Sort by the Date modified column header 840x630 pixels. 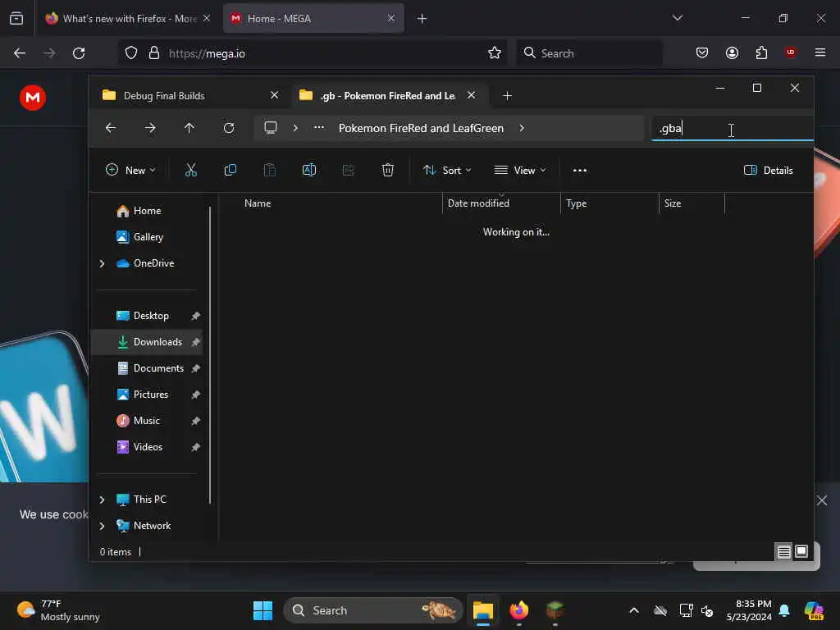point(478,203)
